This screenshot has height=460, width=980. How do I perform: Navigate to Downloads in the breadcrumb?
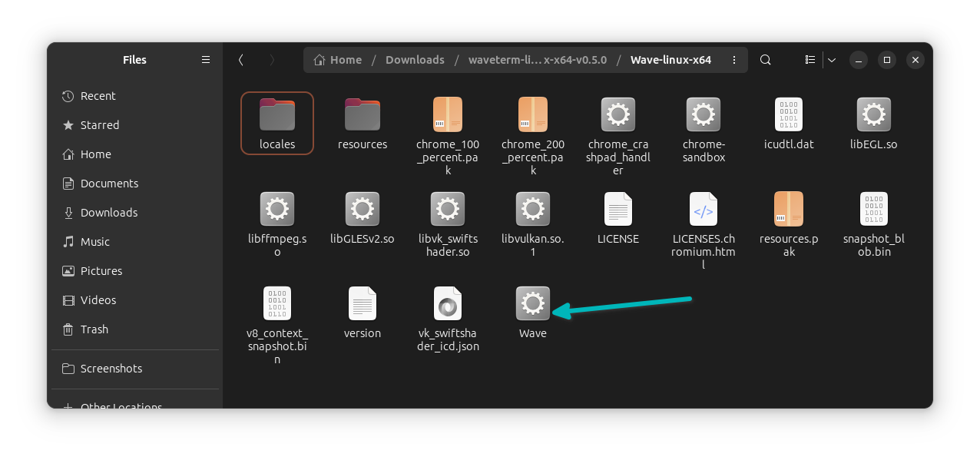click(415, 59)
